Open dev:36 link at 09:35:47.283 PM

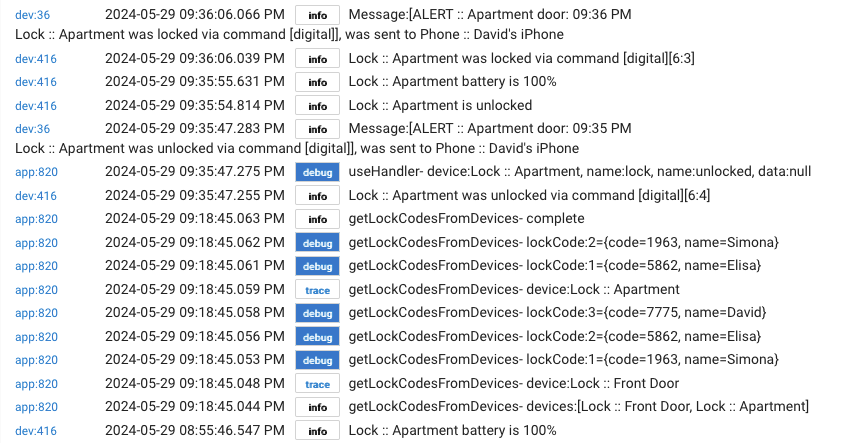point(33,129)
